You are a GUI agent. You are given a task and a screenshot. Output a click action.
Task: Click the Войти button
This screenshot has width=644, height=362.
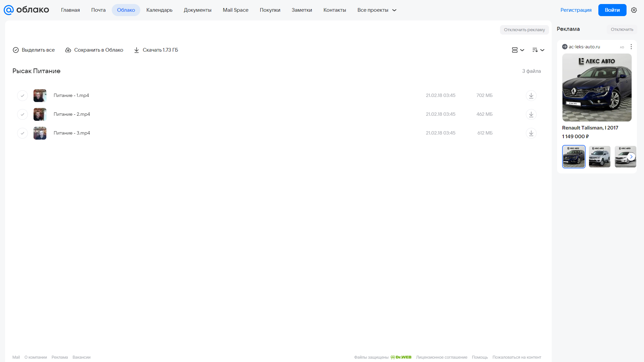click(x=612, y=10)
